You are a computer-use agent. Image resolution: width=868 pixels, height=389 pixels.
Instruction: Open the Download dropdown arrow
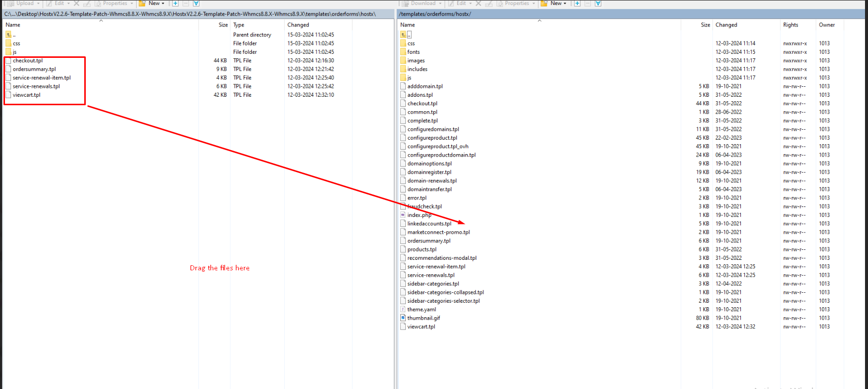click(x=441, y=3)
